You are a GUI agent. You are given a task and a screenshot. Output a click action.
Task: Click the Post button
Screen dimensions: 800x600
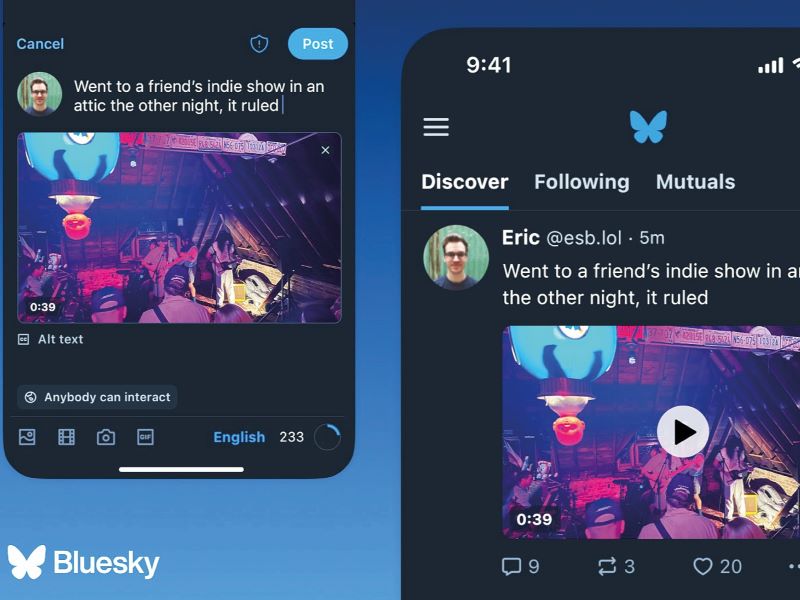click(318, 44)
